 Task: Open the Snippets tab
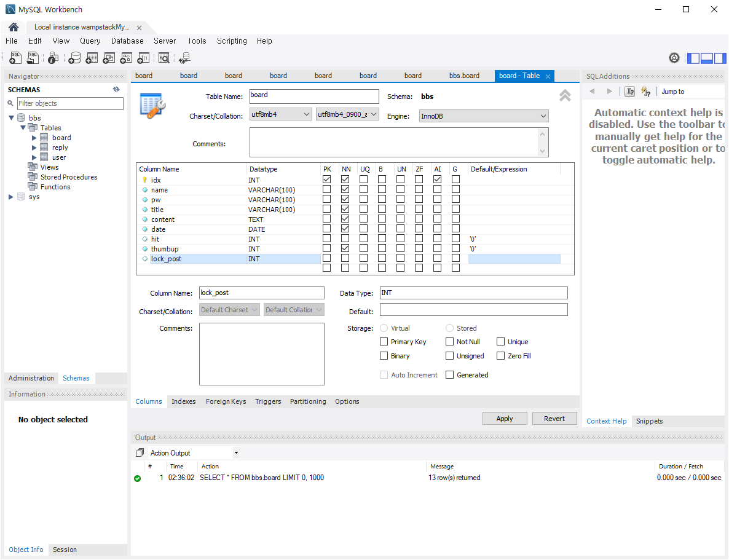tap(650, 421)
